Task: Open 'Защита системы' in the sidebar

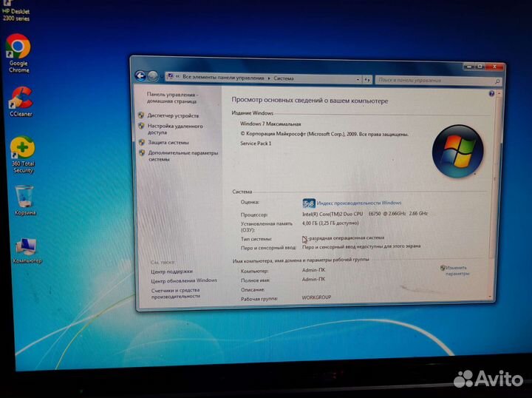Action: click(168, 142)
